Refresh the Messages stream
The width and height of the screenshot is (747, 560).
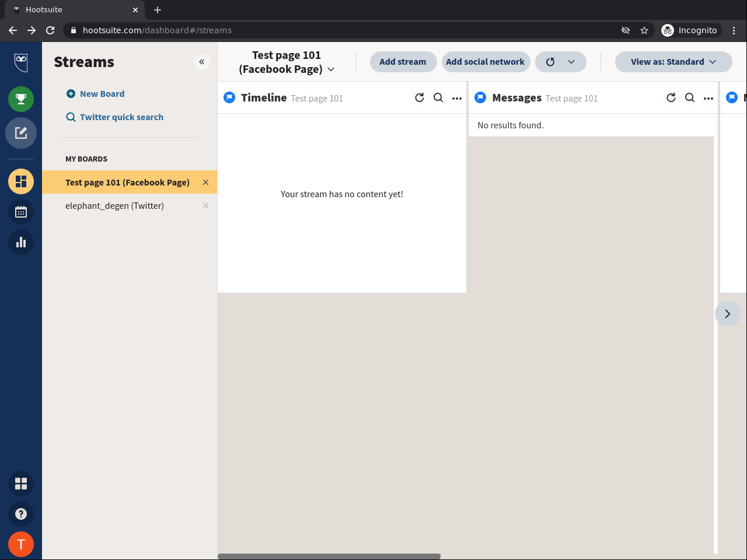pyautogui.click(x=671, y=98)
